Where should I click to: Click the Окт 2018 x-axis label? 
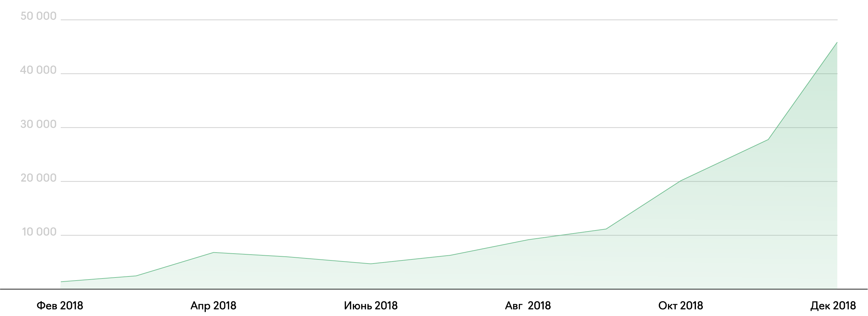click(x=681, y=305)
